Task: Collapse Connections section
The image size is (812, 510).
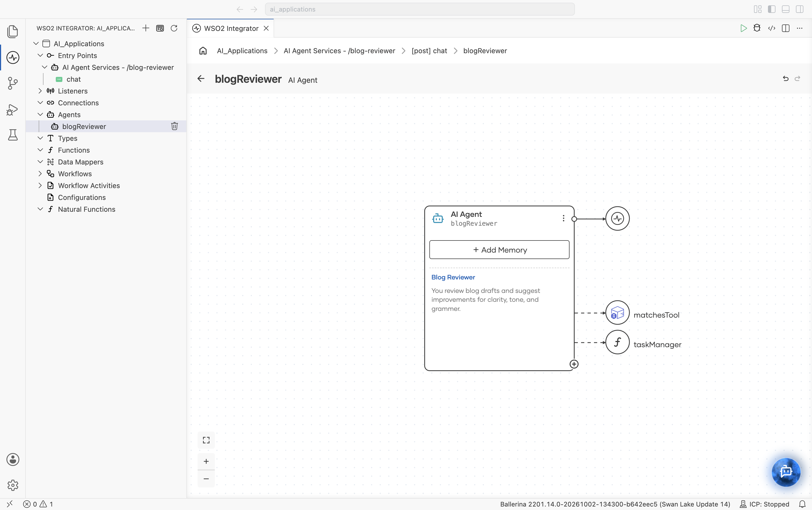Action: (40, 103)
